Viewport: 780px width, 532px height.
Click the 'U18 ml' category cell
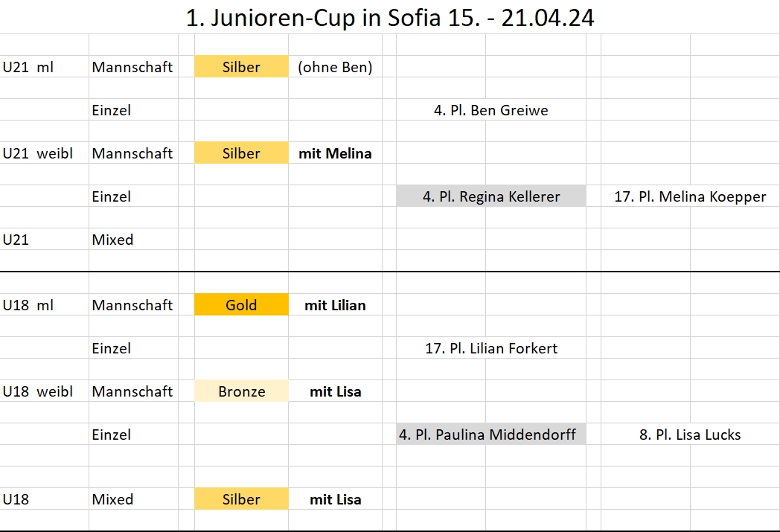click(x=28, y=305)
